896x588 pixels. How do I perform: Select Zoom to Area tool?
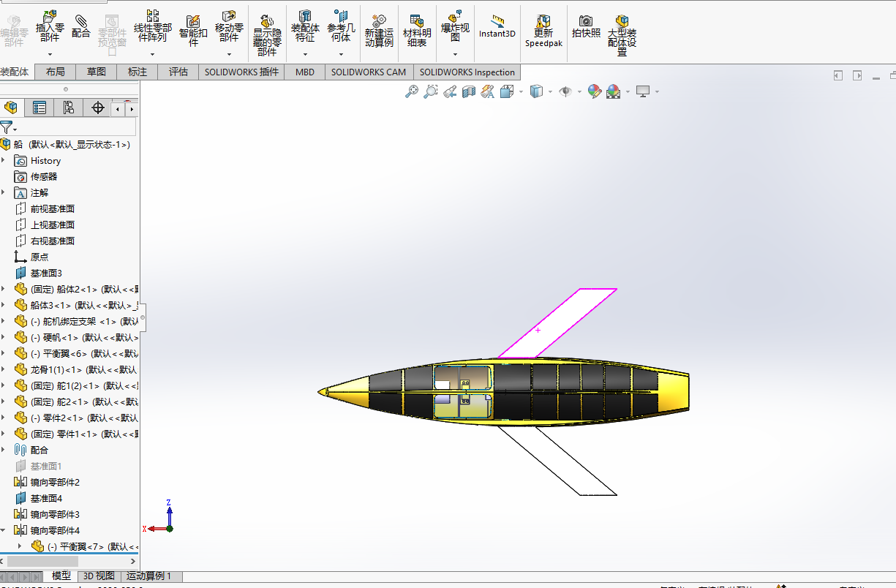(431, 91)
